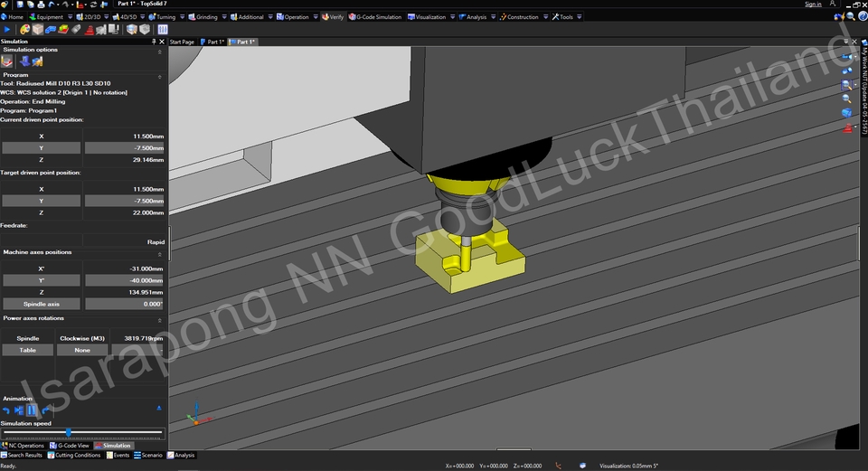Viewport: 868px width, 471px height.
Task: Expand the 4D/5D dropdown arrow
Action: 143,17
